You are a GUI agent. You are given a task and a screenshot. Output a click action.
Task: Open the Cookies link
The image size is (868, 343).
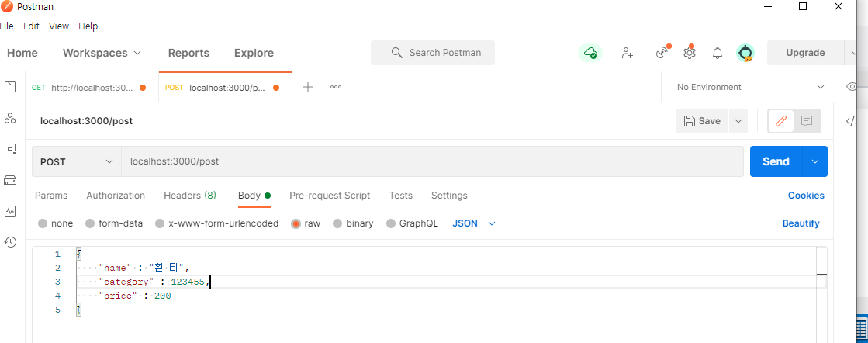pyautogui.click(x=806, y=196)
